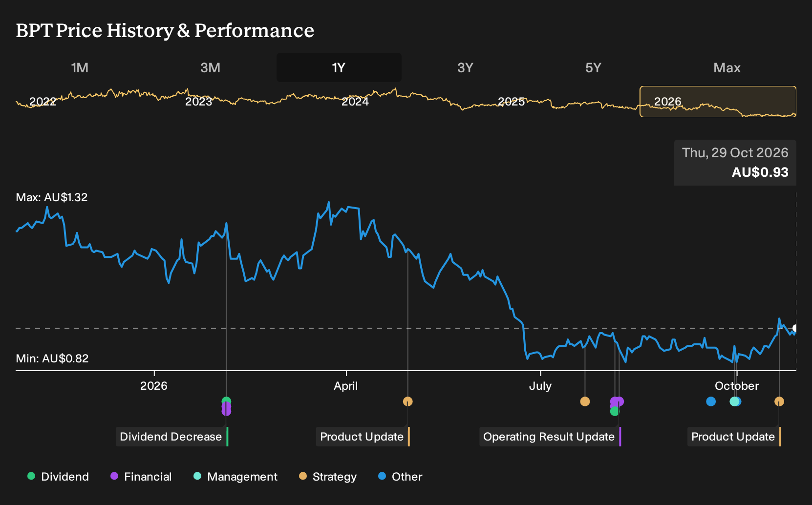Toggle the Strategy legend filter

[328, 477]
